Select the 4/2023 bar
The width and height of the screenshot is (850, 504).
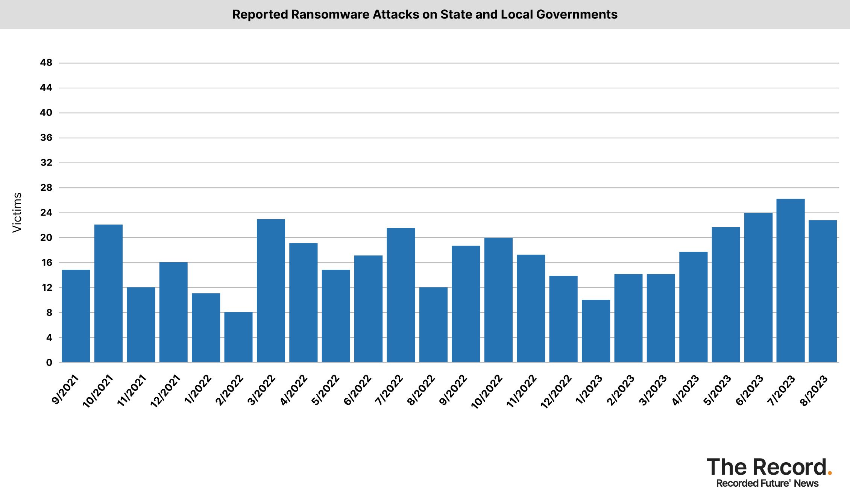(x=694, y=307)
